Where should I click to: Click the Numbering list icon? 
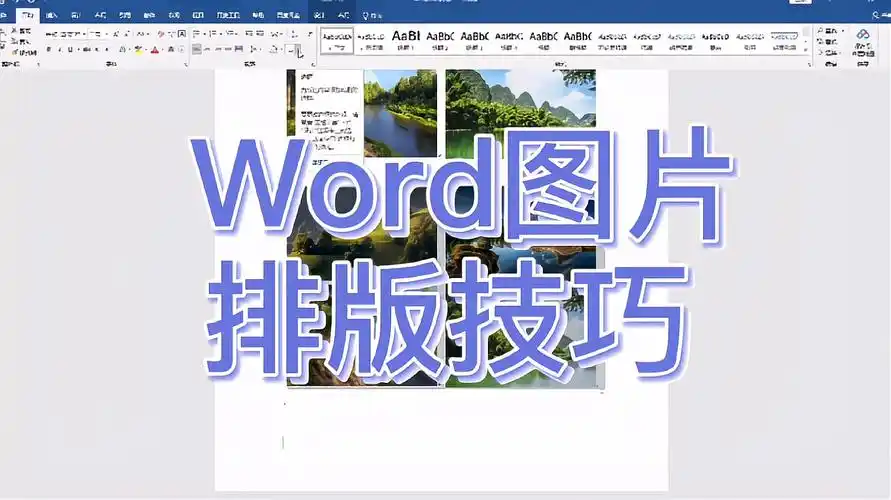click(x=215, y=34)
